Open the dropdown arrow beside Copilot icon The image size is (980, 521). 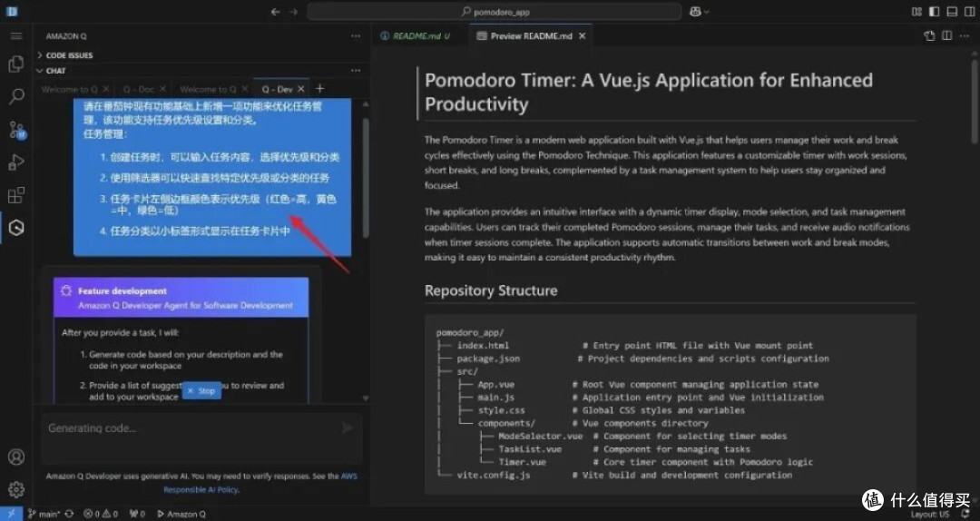[x=706, y=11]
